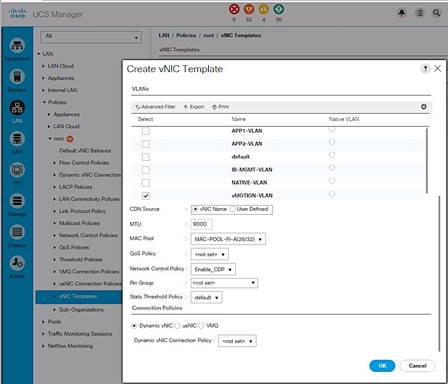Select vNIC Name CDN source
Screen dimensions: 448x384
point(196,209)
